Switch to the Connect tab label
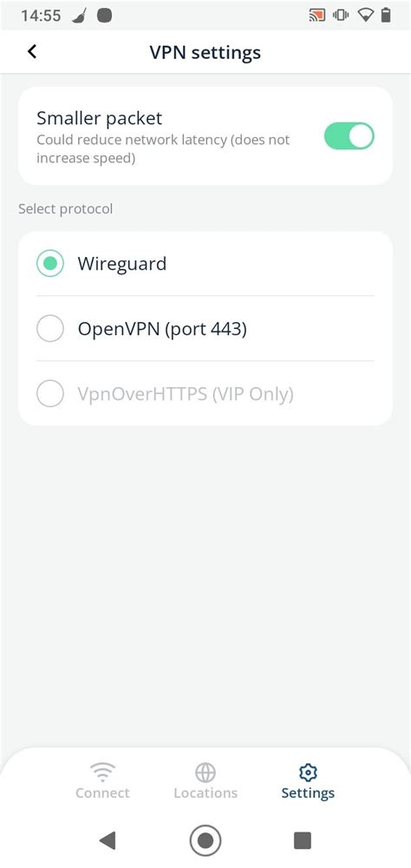The image size is (411, 868). click(x=102, y=792)
